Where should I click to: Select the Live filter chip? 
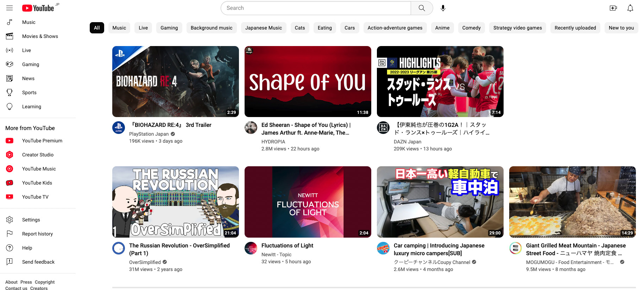(x=143, y=28)
